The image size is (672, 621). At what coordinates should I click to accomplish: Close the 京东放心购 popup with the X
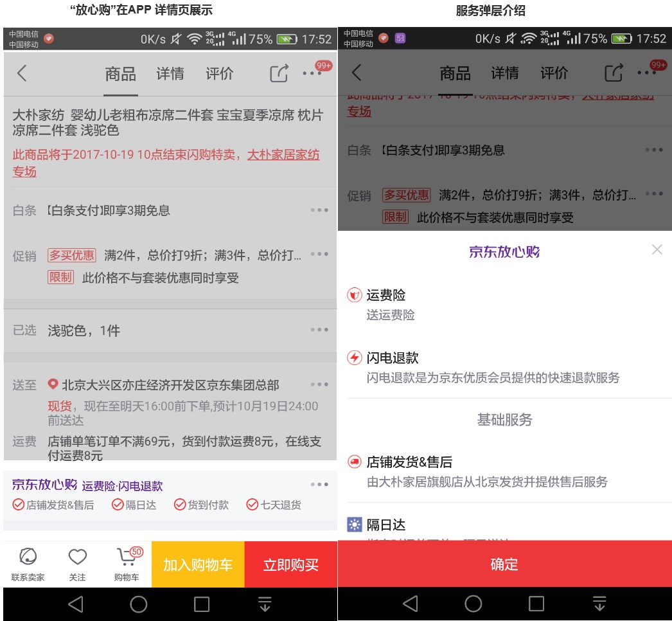click(657, 249)
